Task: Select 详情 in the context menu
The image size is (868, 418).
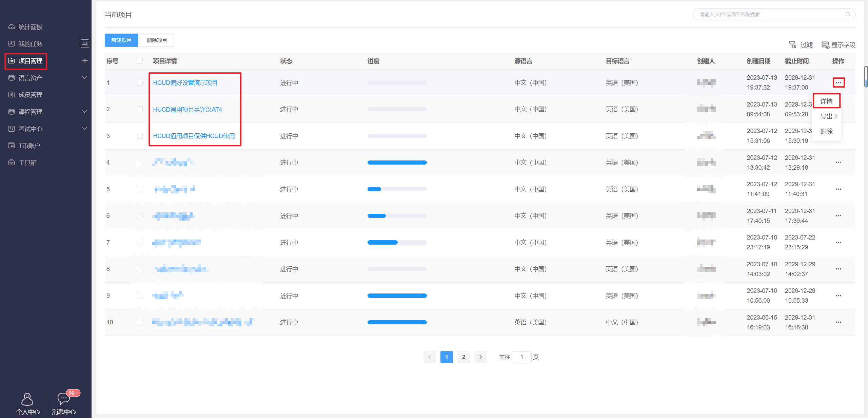Action: pos(826,101)
